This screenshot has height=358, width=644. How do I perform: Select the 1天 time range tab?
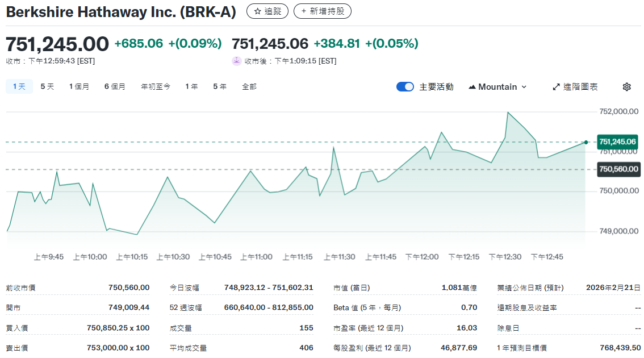tap(19, 86)
